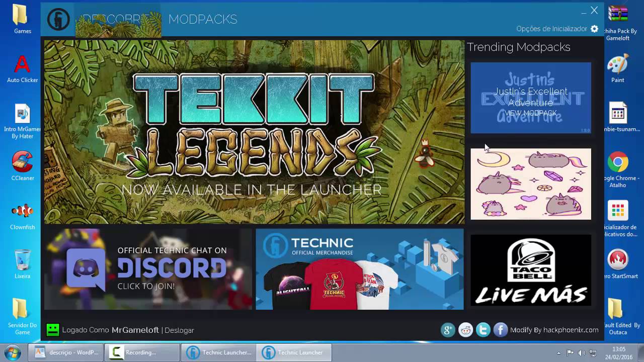Open the volume speaker tray icon
Screen dimensions: 644x362
tap(582, 353)
